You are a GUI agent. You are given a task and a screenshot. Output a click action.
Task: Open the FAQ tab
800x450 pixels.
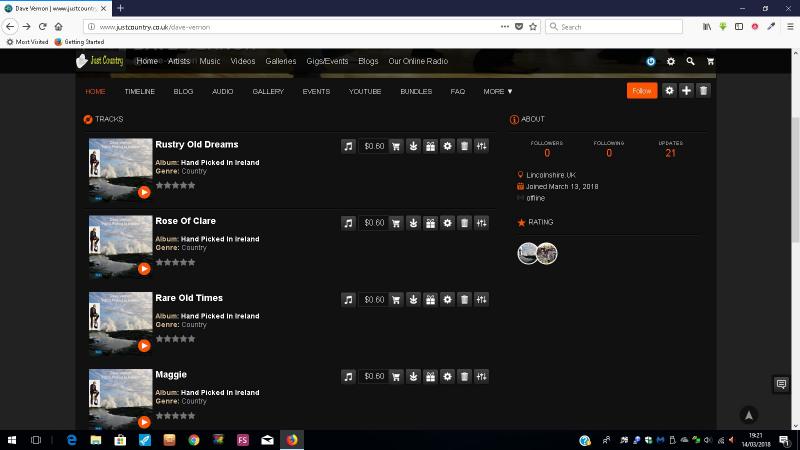(458, 92)
